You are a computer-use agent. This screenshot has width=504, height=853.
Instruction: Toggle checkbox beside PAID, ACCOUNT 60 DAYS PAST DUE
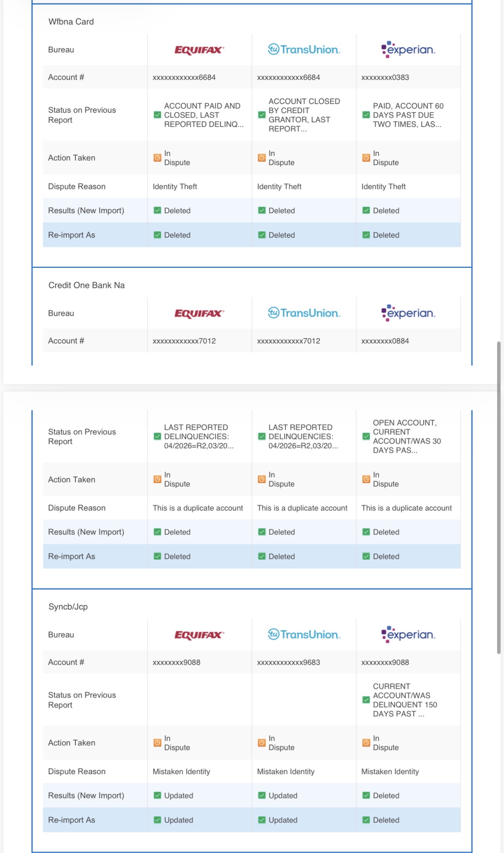366,115
